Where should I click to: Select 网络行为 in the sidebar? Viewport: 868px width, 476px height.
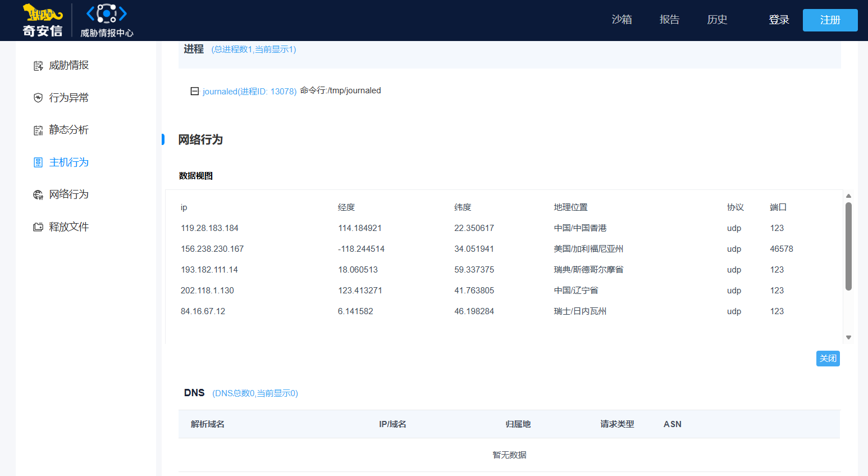68,194
